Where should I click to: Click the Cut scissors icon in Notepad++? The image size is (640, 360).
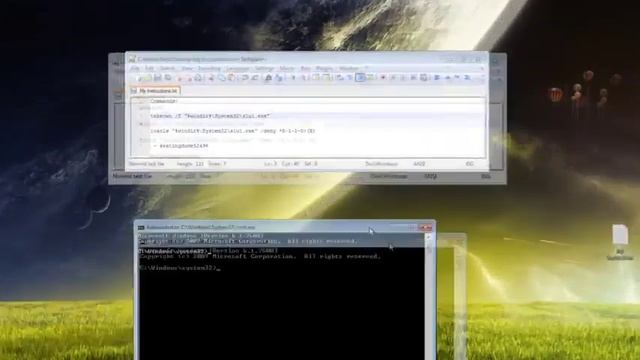click(x=211, y=78)
